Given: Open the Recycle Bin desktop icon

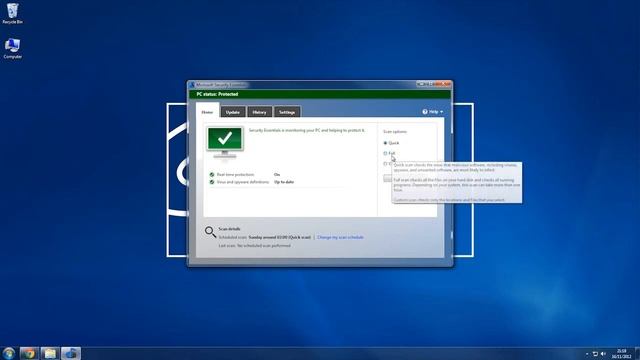Looking at the screenshot, I should tap(12, 13).
